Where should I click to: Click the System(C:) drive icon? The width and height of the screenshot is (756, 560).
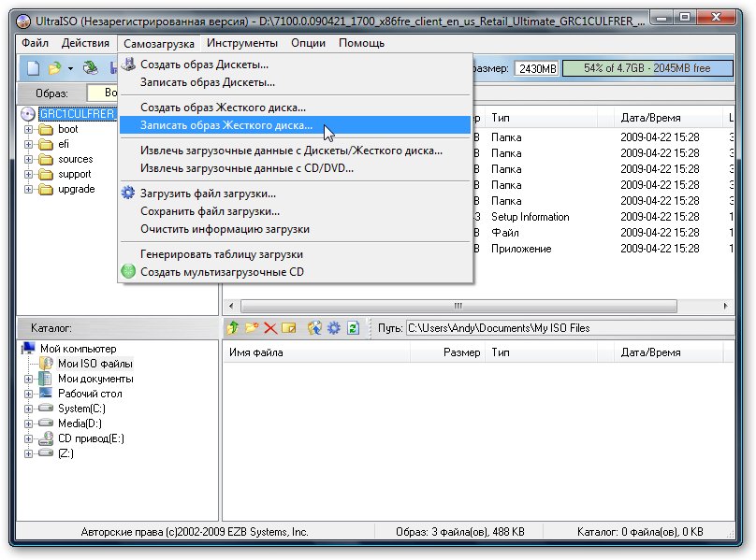46,409
